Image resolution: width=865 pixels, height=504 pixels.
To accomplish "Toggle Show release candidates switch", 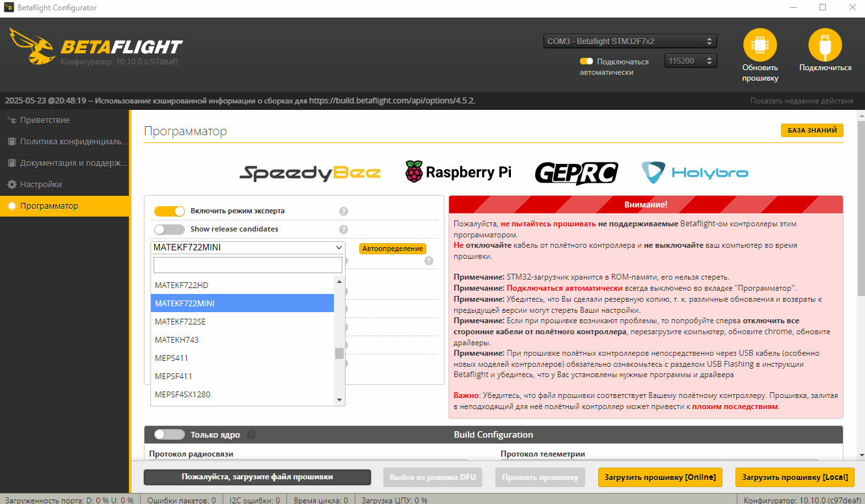I will click(170, 230).
